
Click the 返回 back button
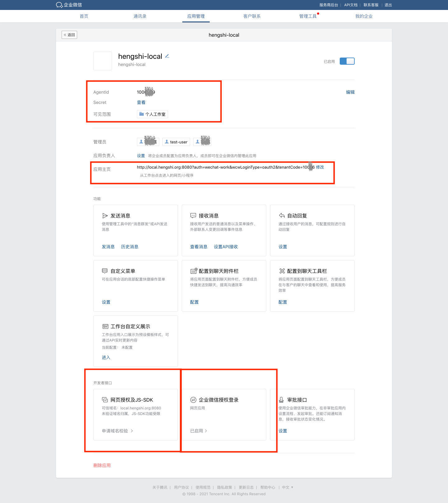tap(69, 35)
